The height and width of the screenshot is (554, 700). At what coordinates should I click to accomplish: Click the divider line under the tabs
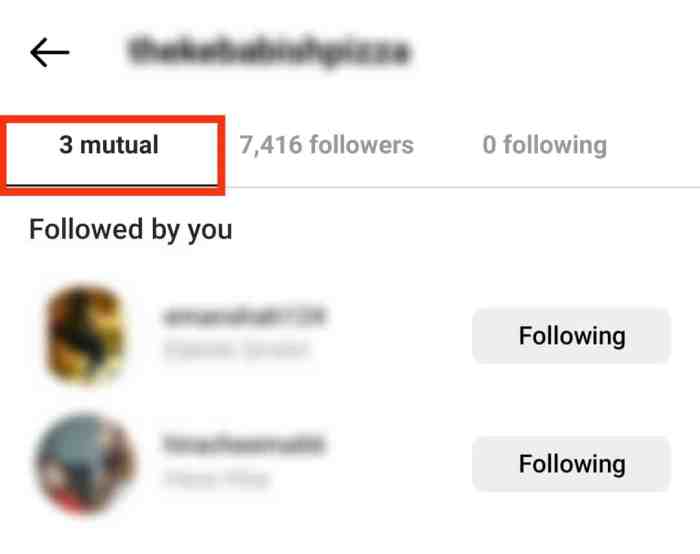point(462,187)
